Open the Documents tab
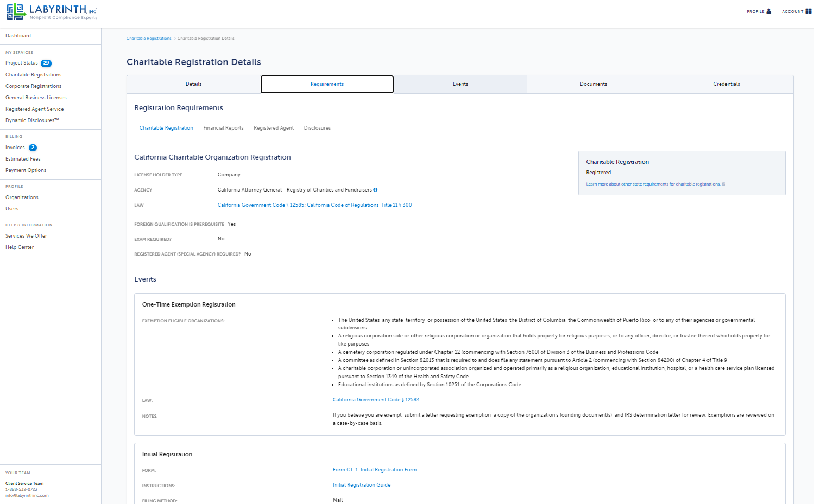Screen dimensions: 814x504 click(x=594, y=84)
